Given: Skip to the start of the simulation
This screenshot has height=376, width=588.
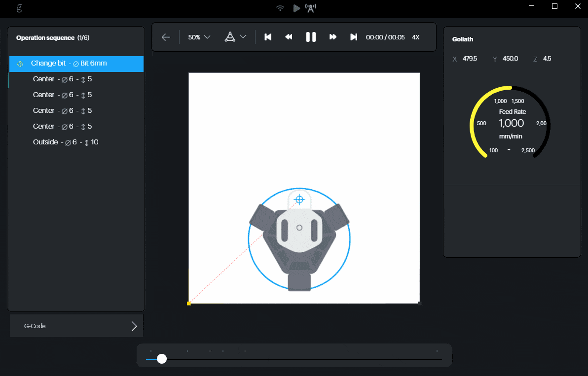Looking at the screenshot, I should coord(268,37).
